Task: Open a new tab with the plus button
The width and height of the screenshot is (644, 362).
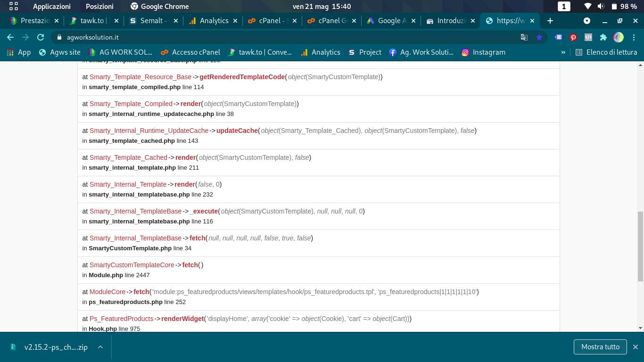Action: pyautogui.click(x=550, y=21)
